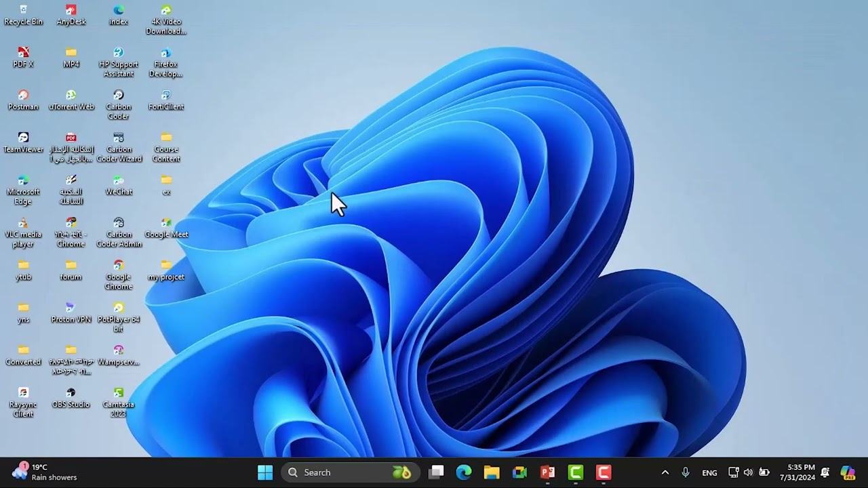Select the AnyDesk desktop shortcut
The width and height of the screenshot is (868, 488).
pos(71,16)
